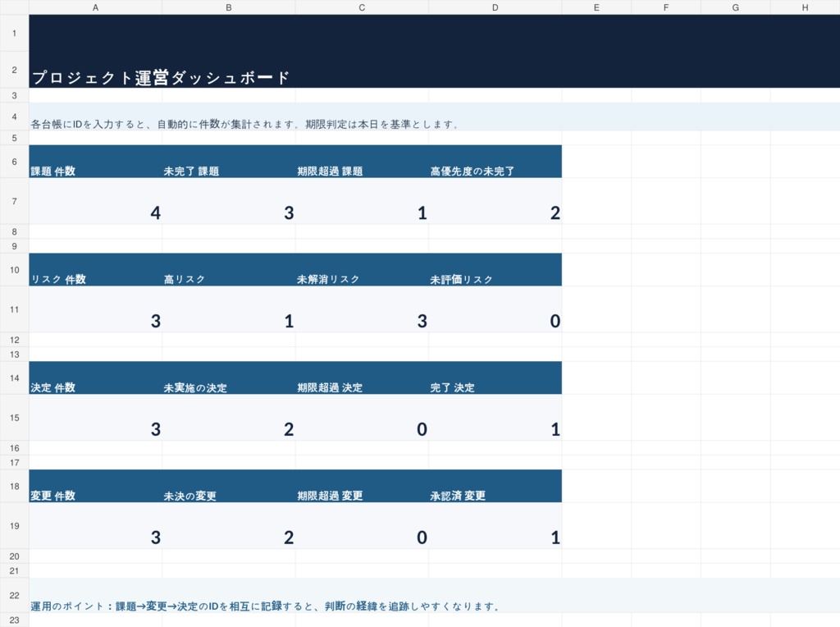Image resolution: width=840 pixels, height=627 pixels.
Task: Click the 期限超過 課題 header cell
Action: click(362, 162)
